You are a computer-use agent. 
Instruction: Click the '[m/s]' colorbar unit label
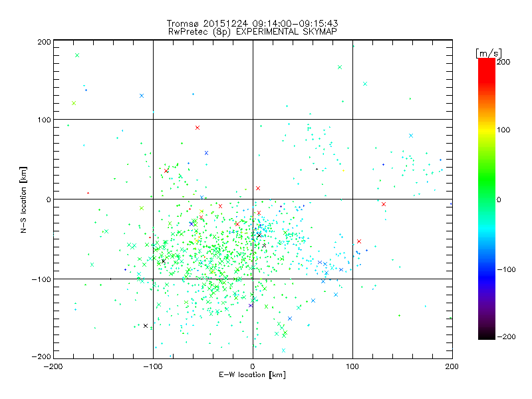pos(489,53)
